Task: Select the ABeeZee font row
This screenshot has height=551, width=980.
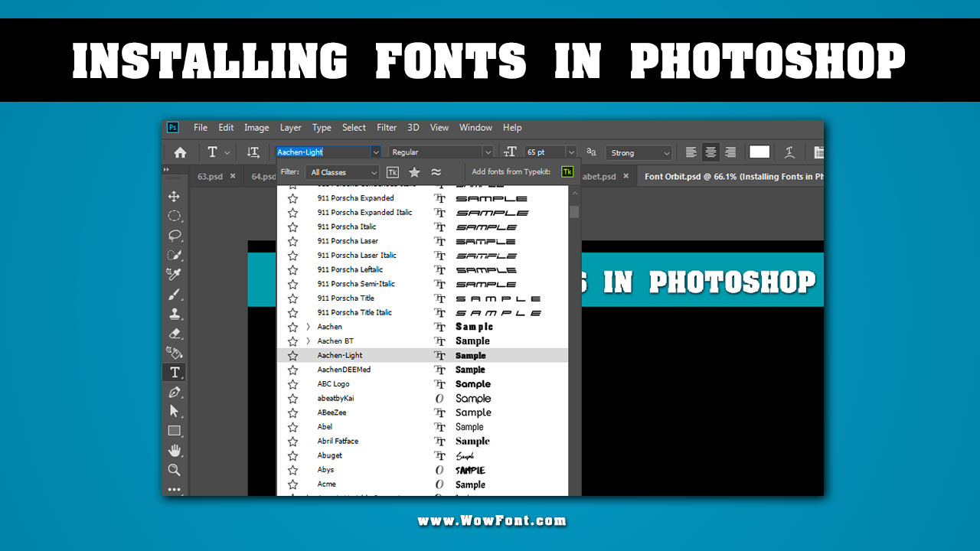Action: point(423,412)
